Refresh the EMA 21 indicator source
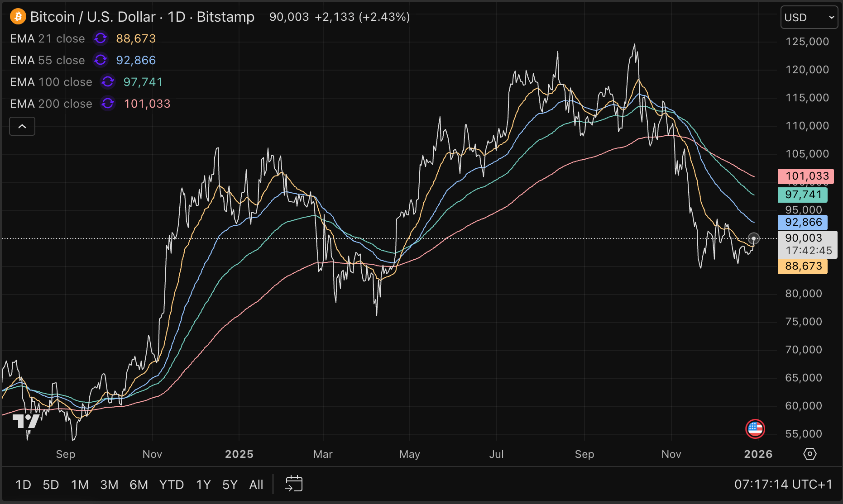The height and width of the screenshot is (504, 843). click(x=100, y=38)
